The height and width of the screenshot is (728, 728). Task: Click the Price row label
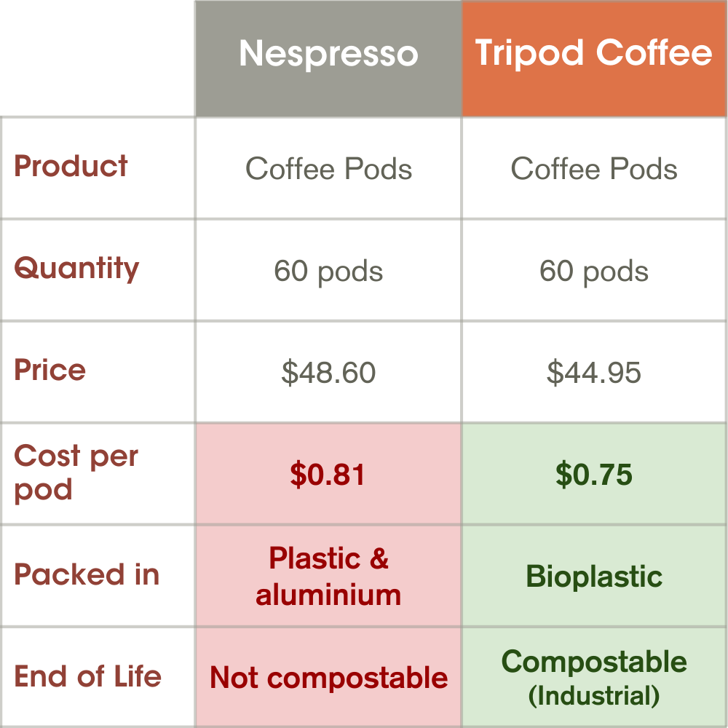pos(50,371)
